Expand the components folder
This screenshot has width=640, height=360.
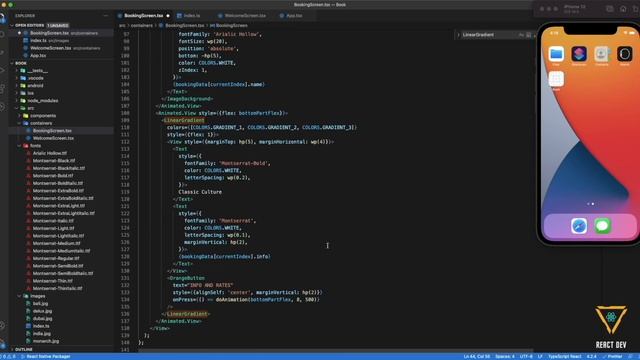coord(20,116)
